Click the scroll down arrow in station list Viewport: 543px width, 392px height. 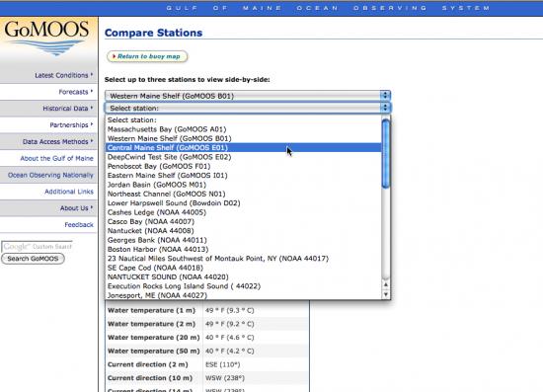pos(386,294)
